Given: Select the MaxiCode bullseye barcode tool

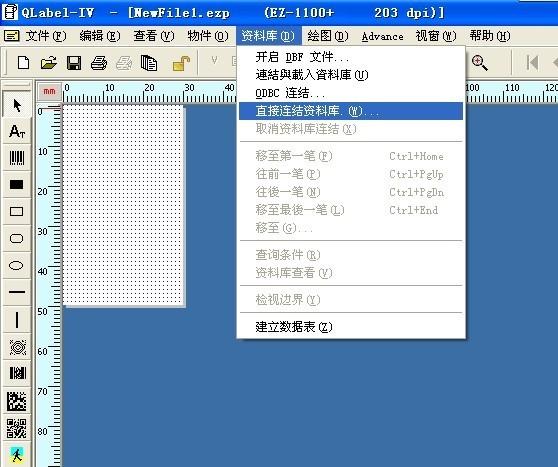Looking at the screenshot, I should point(17,347).
